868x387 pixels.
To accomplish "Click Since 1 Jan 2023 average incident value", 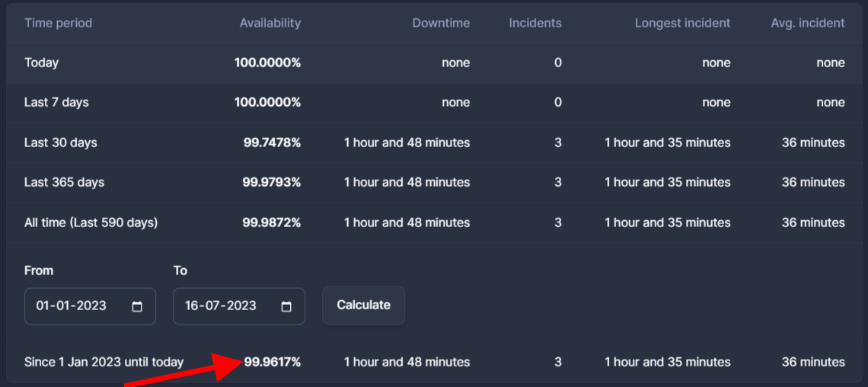I will click(x=813, y=363).
